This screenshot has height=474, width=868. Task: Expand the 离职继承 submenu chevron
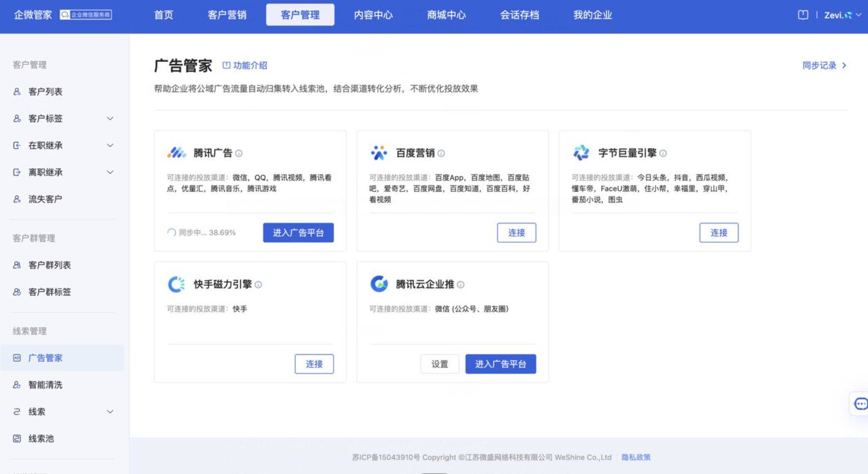pyautogui.click(x=110, y=172)
